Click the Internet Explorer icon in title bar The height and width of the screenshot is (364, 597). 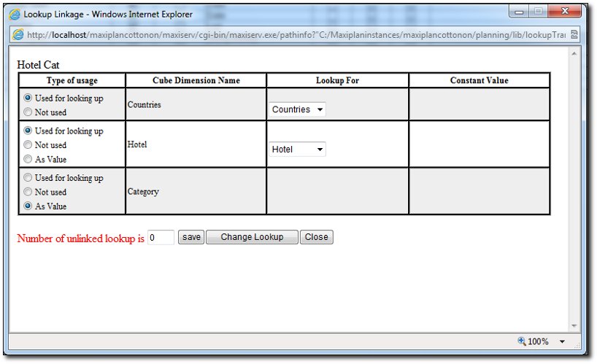[x=15, y=14]
